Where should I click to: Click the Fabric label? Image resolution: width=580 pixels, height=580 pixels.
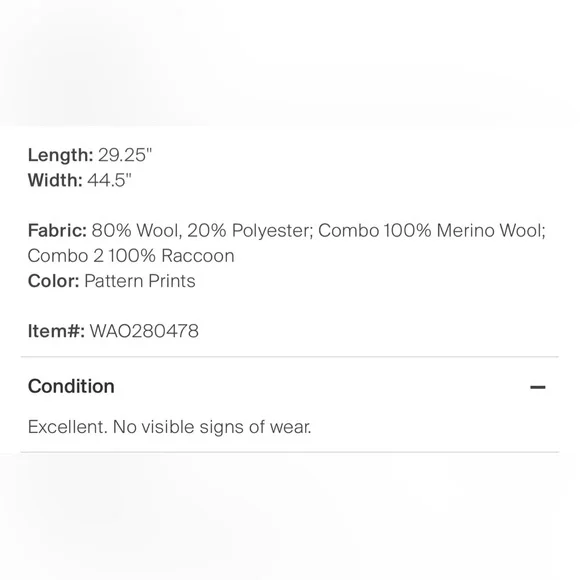tap(57, 230)
